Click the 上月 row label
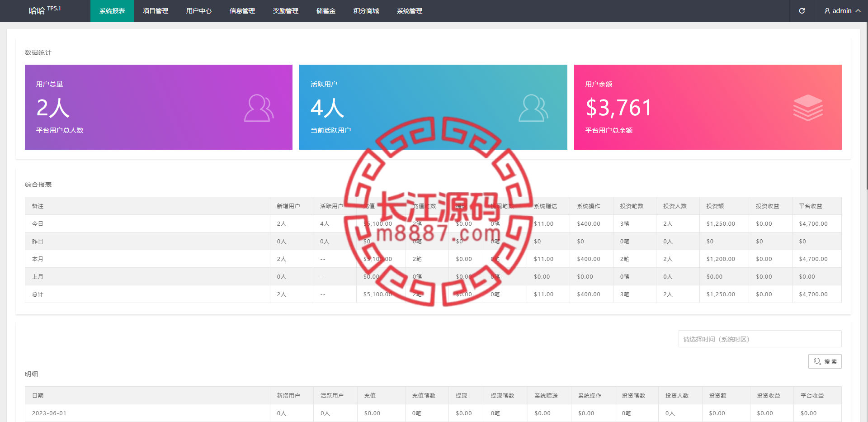This screenshot has height=422, width=868. (x=38, y=276)
